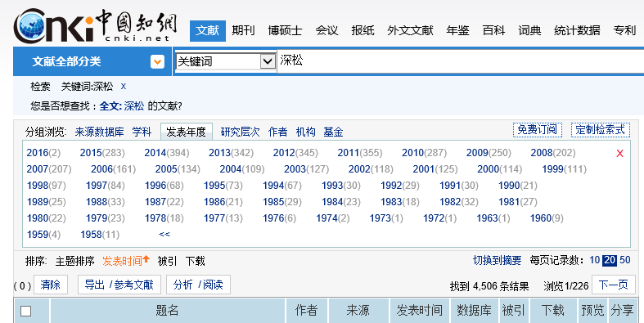Group results by 基金
Screen dimensions: 644x323
(333, 132)
